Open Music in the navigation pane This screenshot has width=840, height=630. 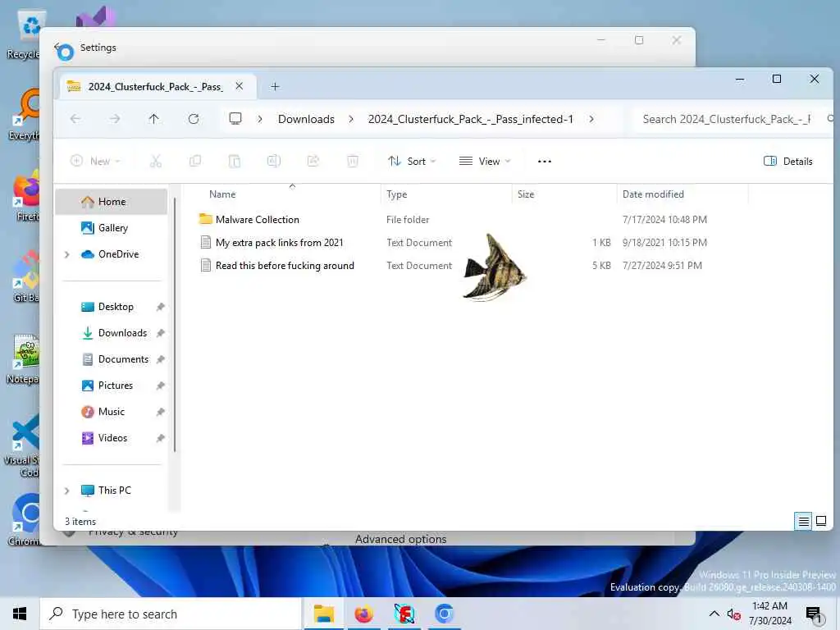111,412
